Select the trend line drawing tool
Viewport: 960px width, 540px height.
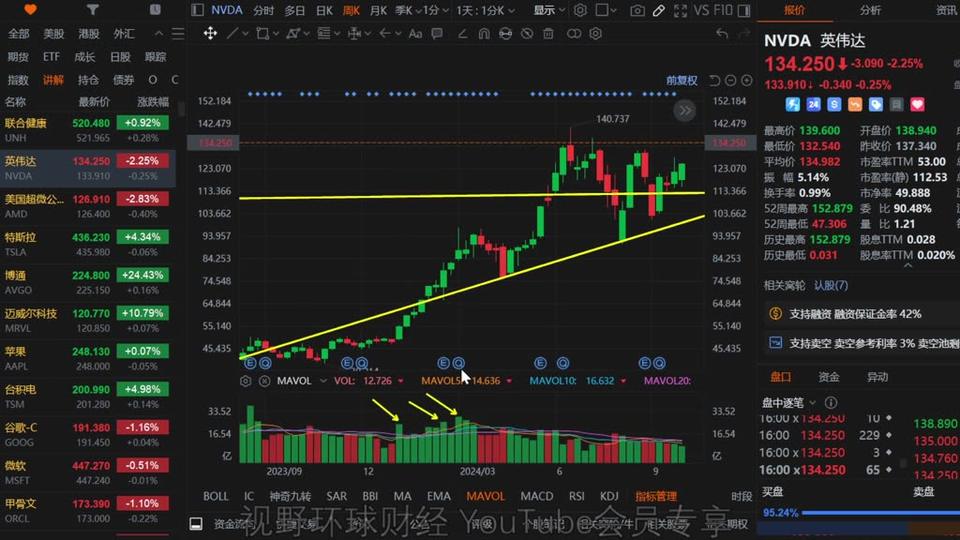[x=232, y=34]
